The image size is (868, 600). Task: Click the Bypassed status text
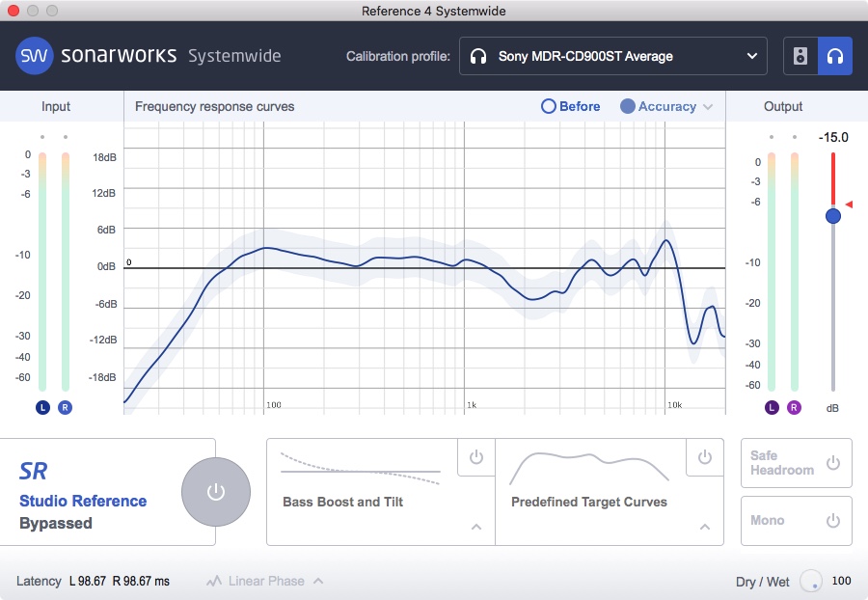pos(56,523)
